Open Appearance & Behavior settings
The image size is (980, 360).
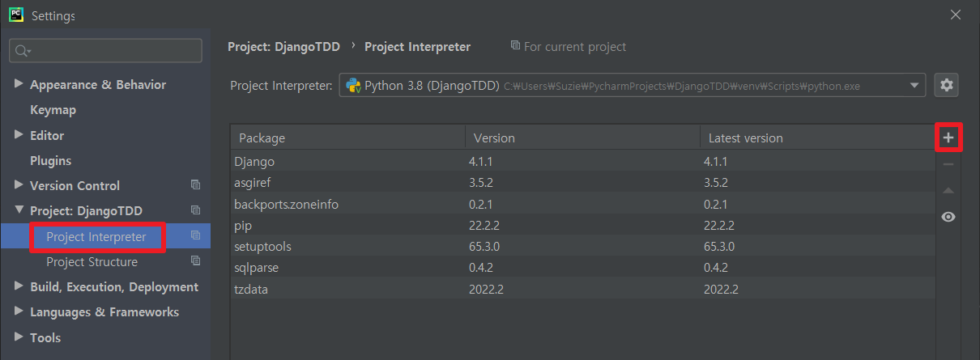pos(98,84)
